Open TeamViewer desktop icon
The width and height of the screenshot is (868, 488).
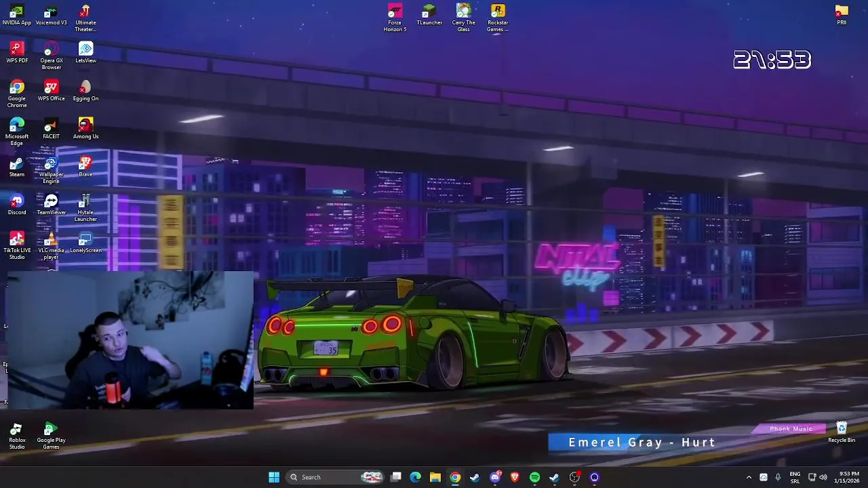(51, 205)
